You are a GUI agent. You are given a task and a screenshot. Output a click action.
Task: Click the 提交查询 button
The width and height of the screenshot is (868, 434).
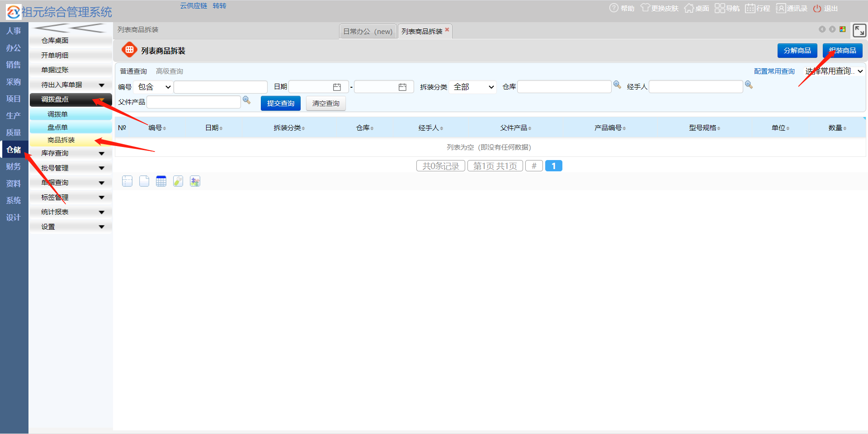coord(280,104)
